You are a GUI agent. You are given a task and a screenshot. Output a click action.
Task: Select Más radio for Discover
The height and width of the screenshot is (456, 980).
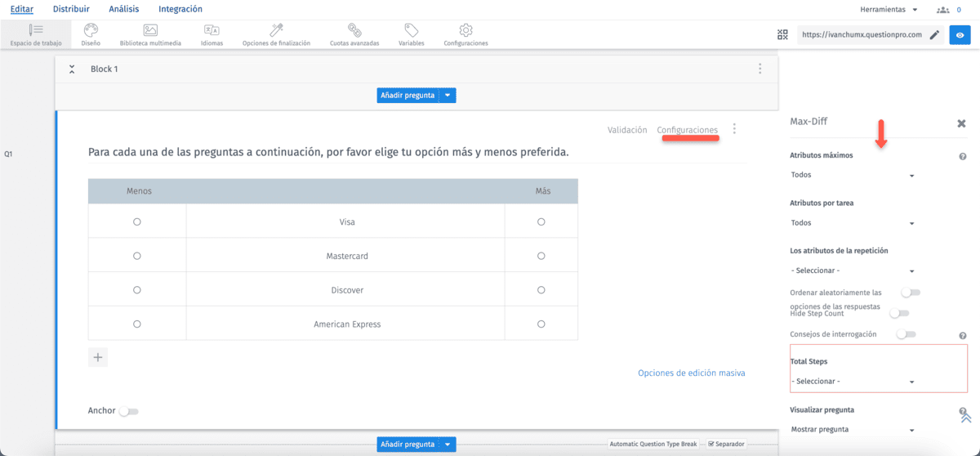click(x=541, y=290)
